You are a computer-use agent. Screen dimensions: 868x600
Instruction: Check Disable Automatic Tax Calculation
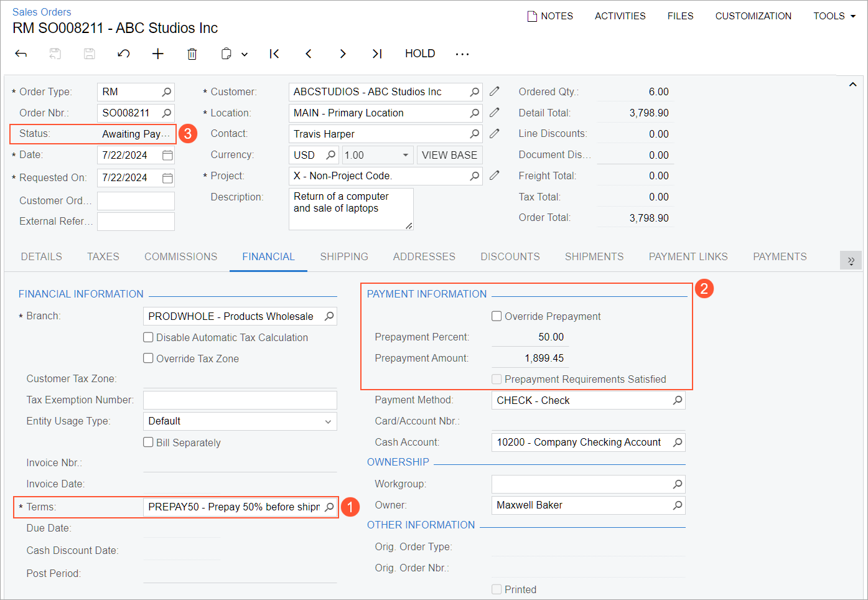pyautogui.click(x=148, y=337)
